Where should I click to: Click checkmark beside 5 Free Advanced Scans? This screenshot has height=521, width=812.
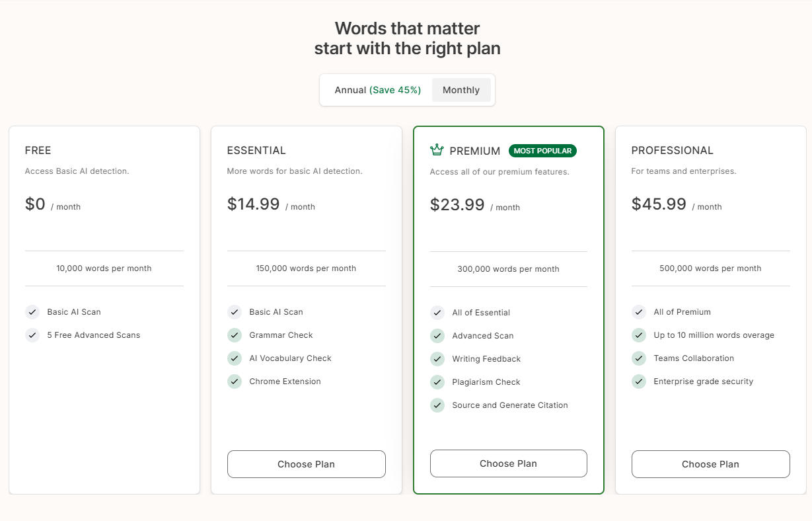32,335
